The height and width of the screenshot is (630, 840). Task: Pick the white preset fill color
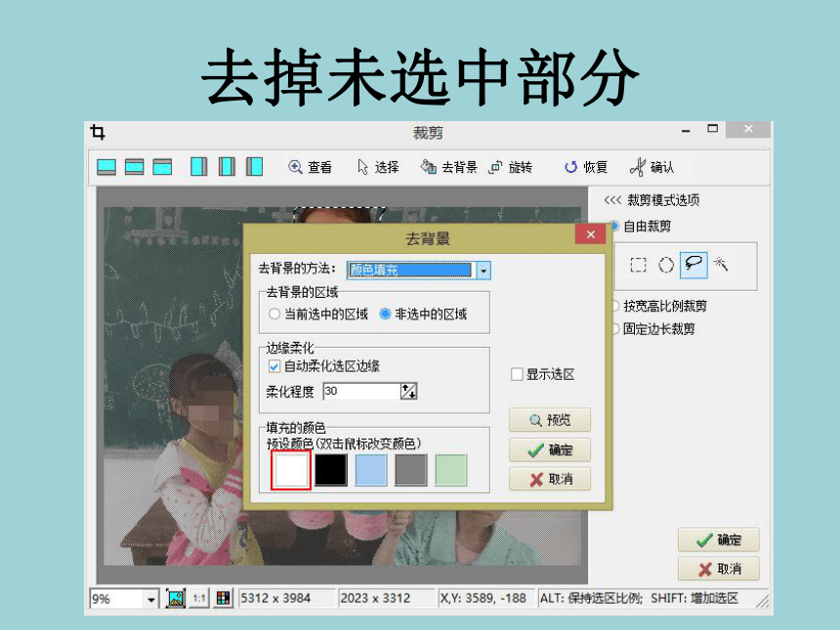coord(291,470)
